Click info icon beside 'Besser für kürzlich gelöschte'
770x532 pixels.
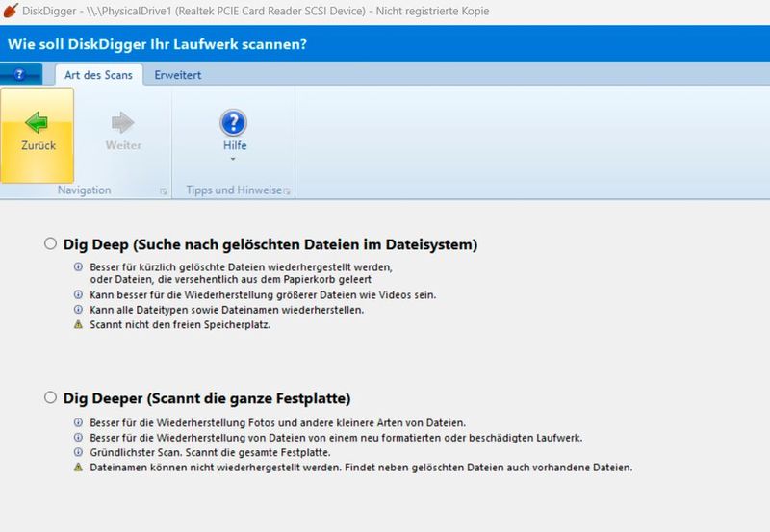(x=78, y=267)
